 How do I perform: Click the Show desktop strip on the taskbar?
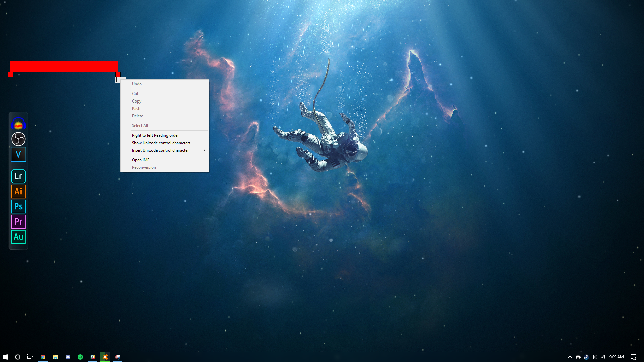[x=643, y=357]
